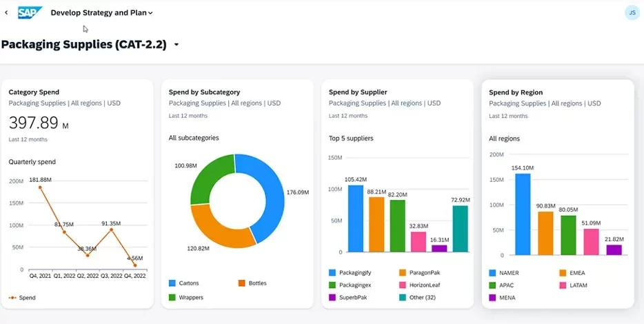Click the SAP logo
The image size is (644, 324).
coord(30,12)
